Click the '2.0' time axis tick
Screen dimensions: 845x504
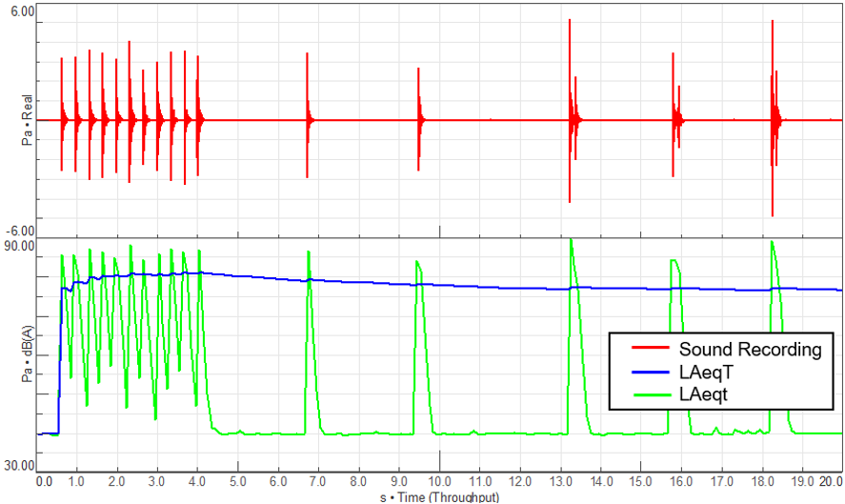(x=116, y=481)
